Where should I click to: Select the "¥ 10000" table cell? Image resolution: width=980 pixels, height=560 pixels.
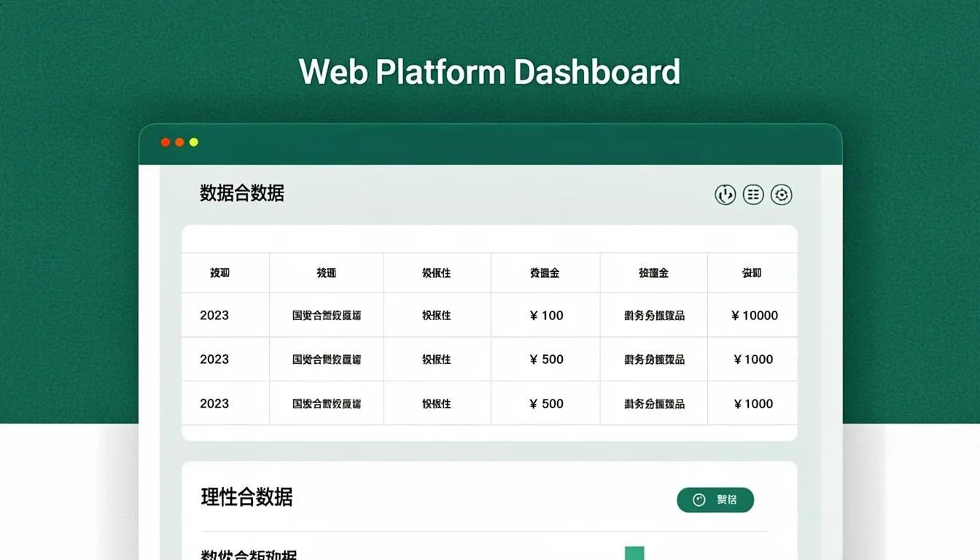coord(754,316)
